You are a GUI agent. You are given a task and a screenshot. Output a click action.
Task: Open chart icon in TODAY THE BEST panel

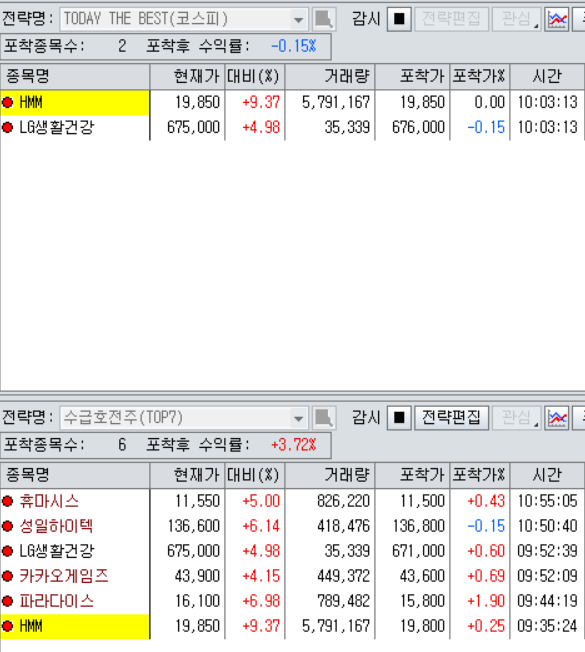tap(557, 19)
